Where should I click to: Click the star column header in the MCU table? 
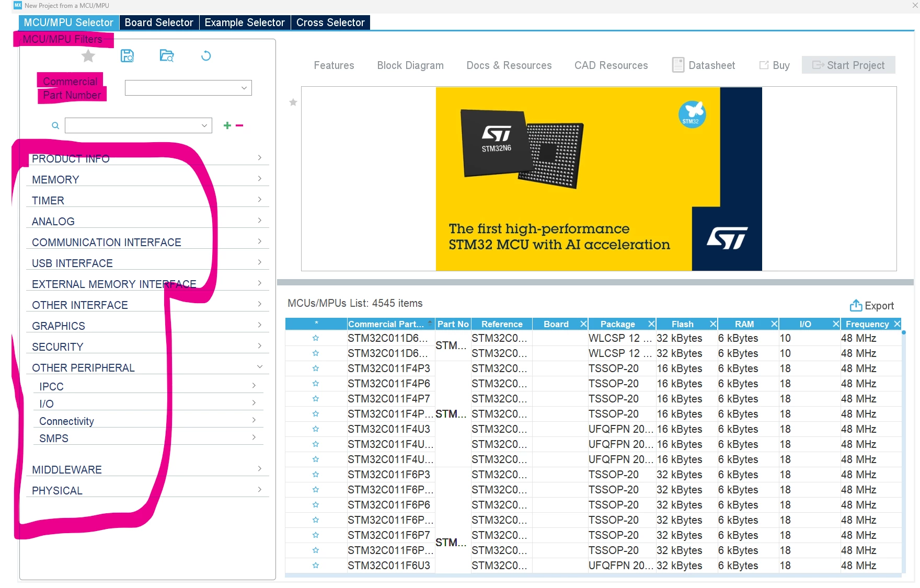pos(316,324)
